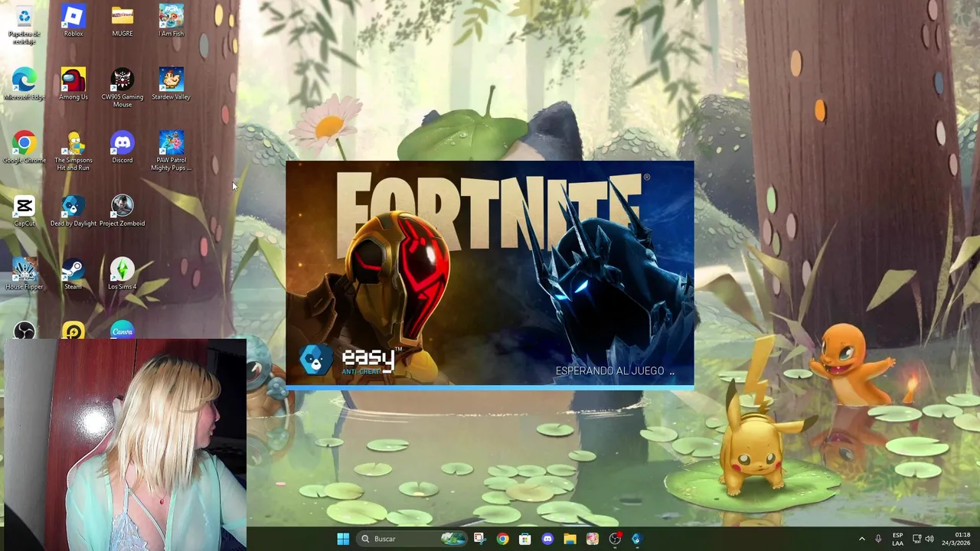Click the Fortnite loading progress bar
Screen dimensions: 980x551
490,387
